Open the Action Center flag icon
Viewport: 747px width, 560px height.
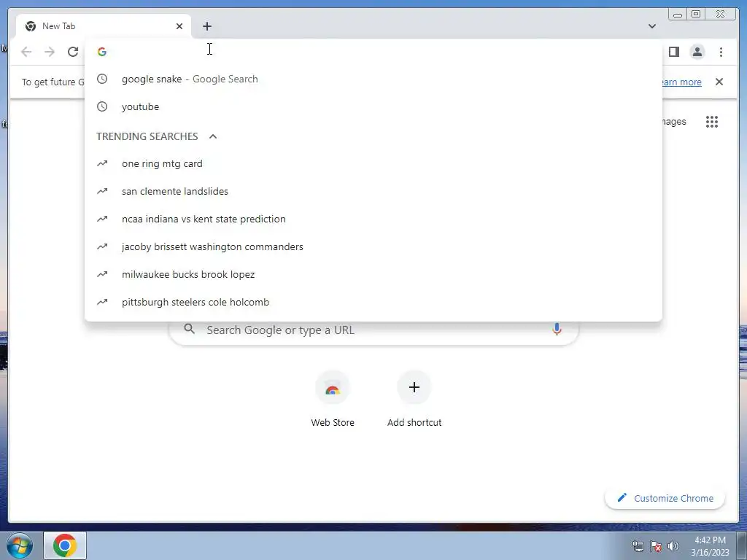pyautogui.click(x=656, y=546)
